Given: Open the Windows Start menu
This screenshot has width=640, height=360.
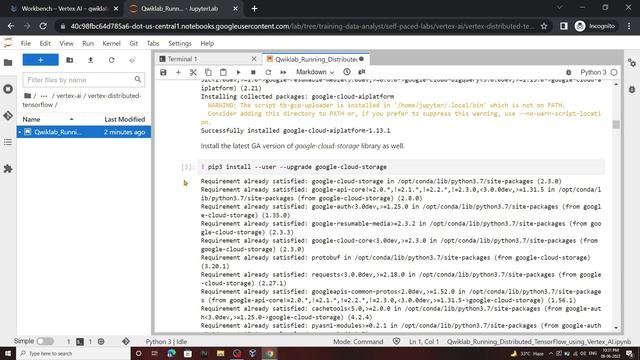Looking at the screenshot, I should (x=8, y=353).
